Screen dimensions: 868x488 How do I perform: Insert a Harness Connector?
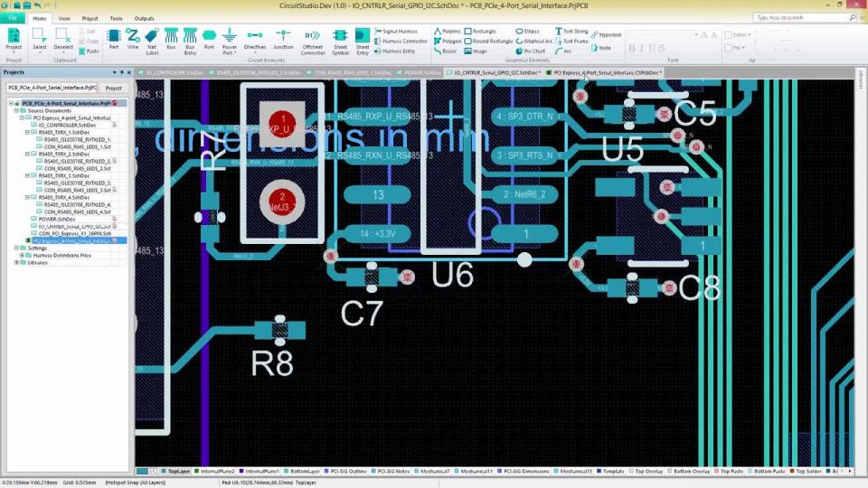click(401, 41)
